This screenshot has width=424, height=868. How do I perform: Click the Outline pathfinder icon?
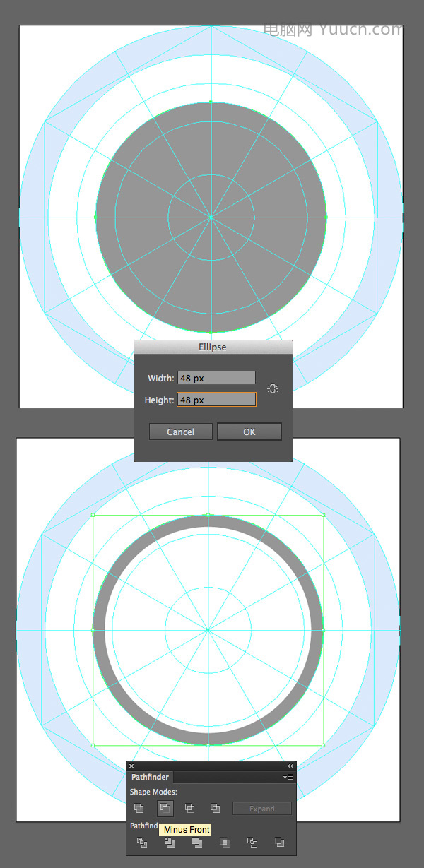point(252,842)
